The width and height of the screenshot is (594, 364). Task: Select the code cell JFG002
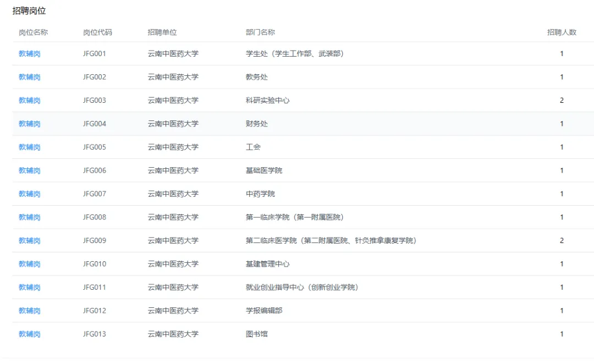coord(95,78)
